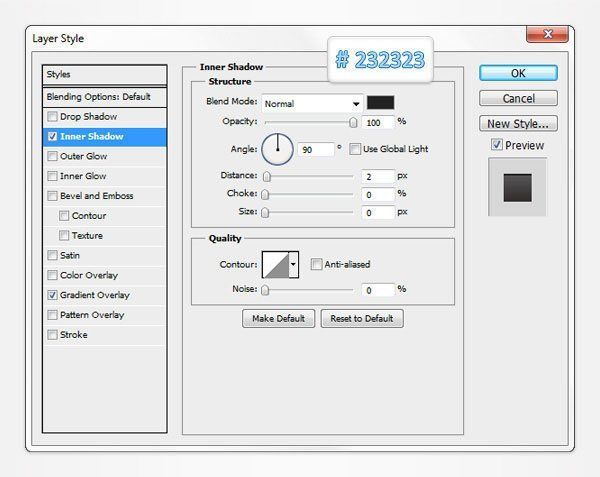Select Blending Options: Default entry
The width and height of the screenshot is (600, 477).
(105, 97)
